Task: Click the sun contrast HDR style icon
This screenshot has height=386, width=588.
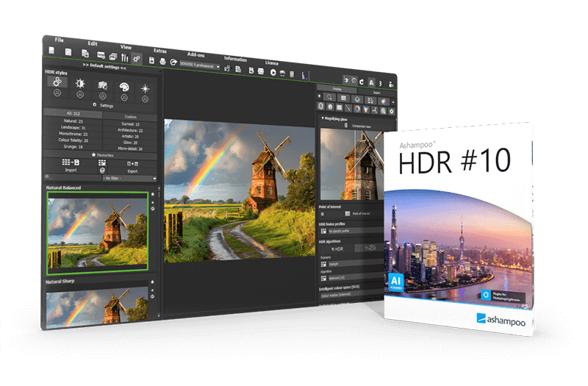Action: pos(82,85)
